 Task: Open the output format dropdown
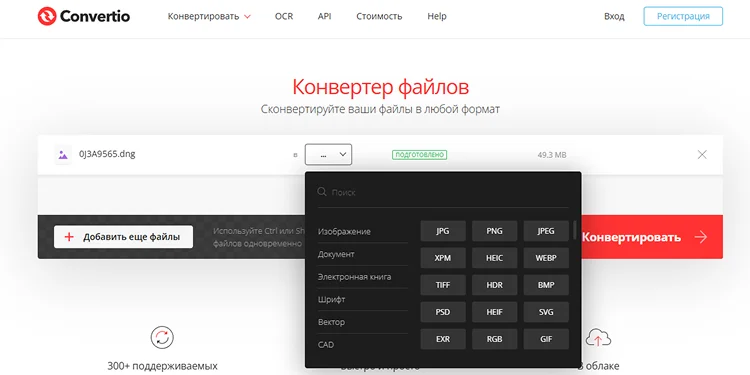[x=328, y=154]
